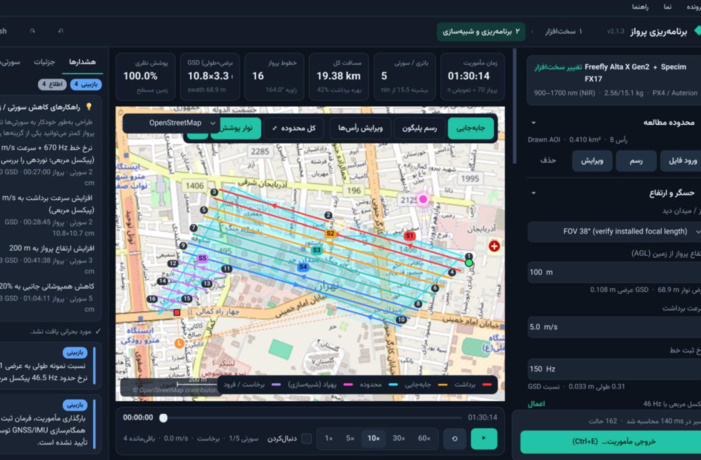Set playback speed to 10×
The height and width of the screenshot is (460, 701).
click(374, 439)
